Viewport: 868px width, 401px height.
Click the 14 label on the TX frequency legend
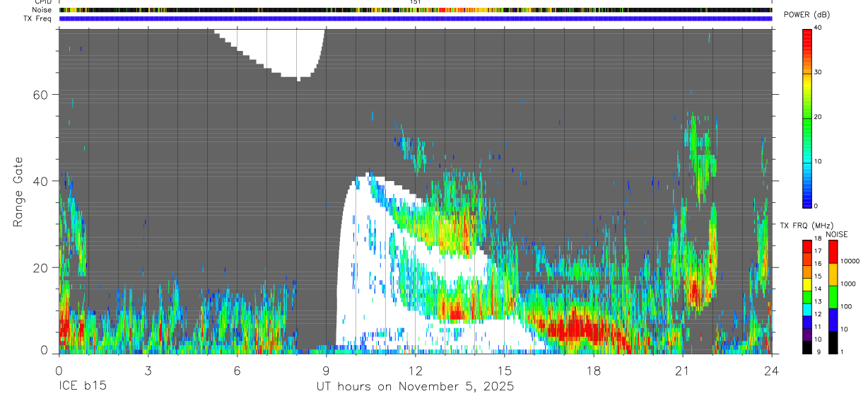pos(819,289)
